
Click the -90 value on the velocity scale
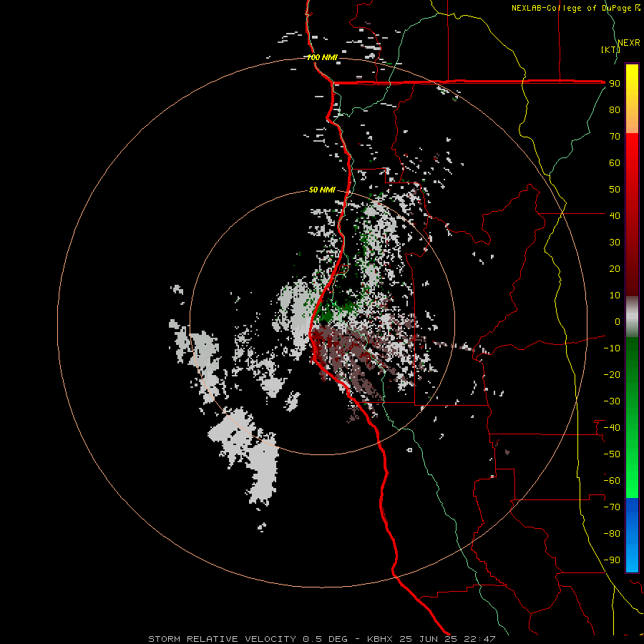[x=612, y=560]
